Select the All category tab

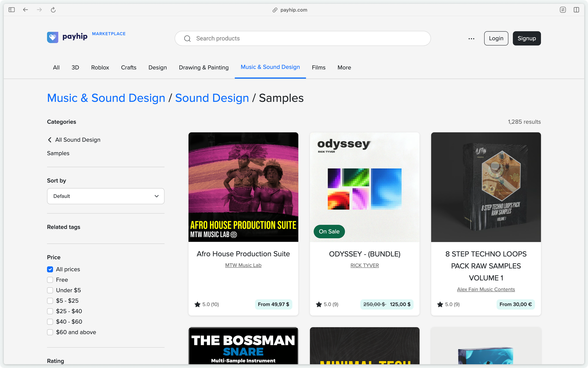(56, 68)
